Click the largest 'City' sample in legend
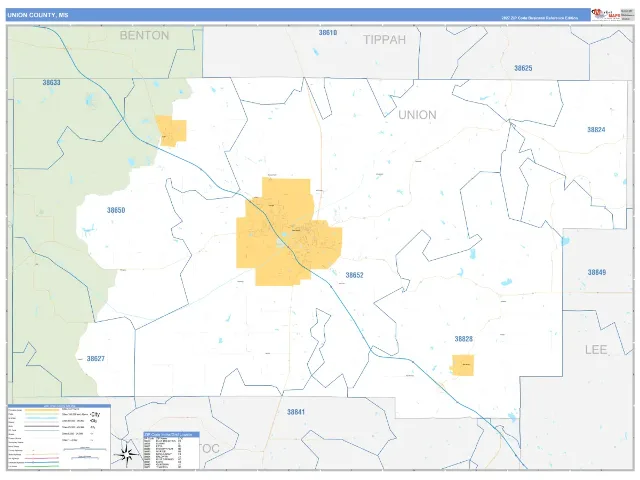This screenshot has width=640, height=480. [95, 414]
